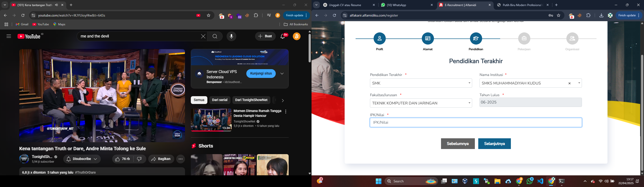
Task: Open the Fakultas/Jurusan dropdown
Action: pyautogui.click(x=421, y=103)
